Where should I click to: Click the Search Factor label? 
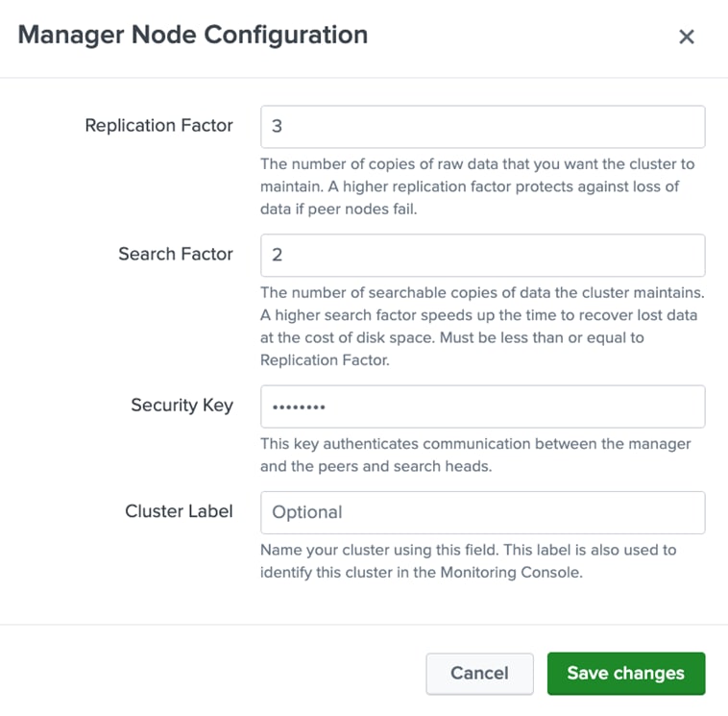pos(176,254)
